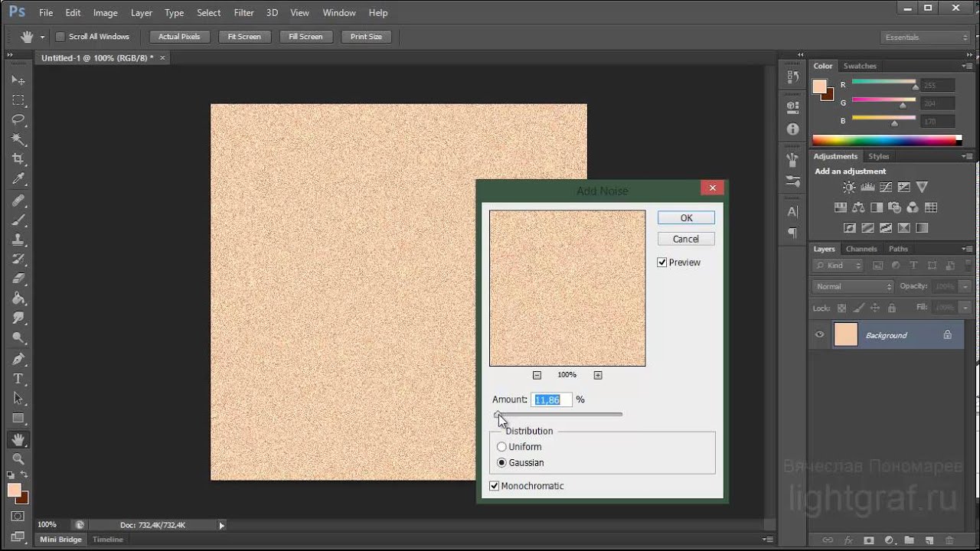The image size is (980, 551).
Task: Select the Eyedropper tool
Action: click(18, 179)
